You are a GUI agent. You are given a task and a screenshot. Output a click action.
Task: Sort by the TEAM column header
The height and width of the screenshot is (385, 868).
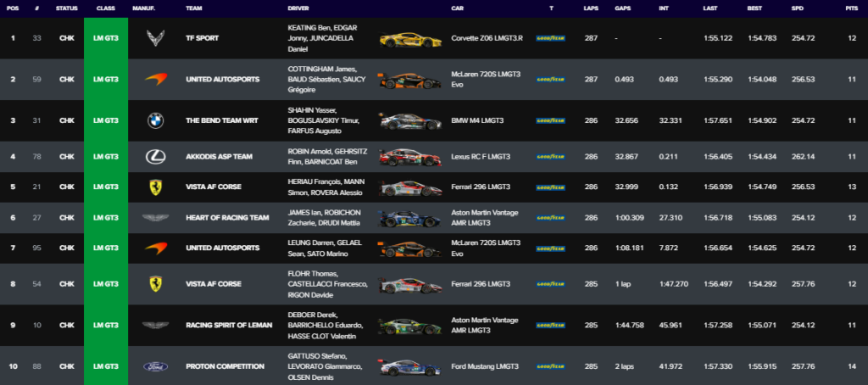[194, 8]
